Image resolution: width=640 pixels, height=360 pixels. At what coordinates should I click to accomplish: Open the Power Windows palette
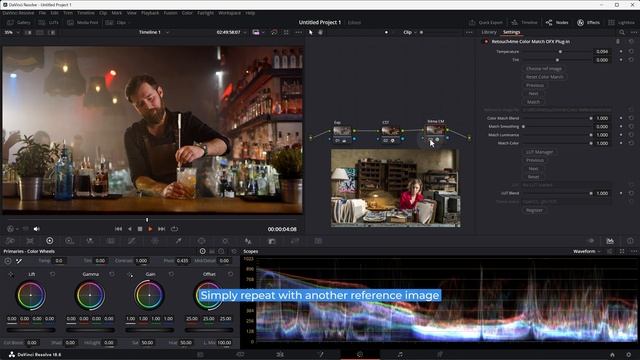(x=202, y=241)
